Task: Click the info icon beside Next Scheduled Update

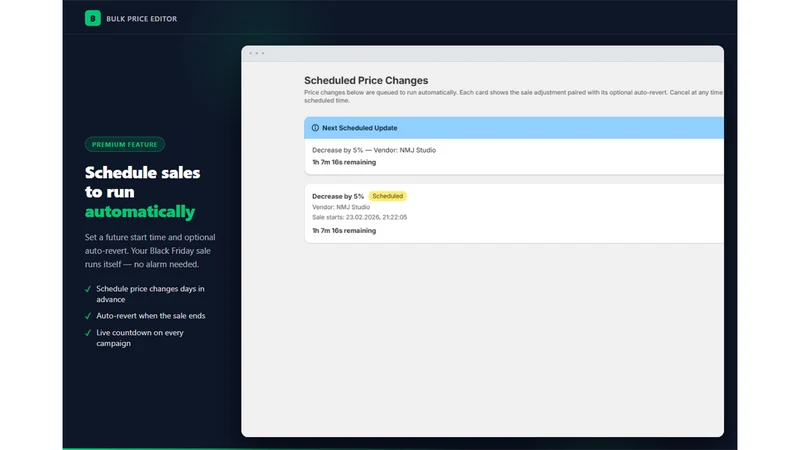Action: tap(315, 128)
